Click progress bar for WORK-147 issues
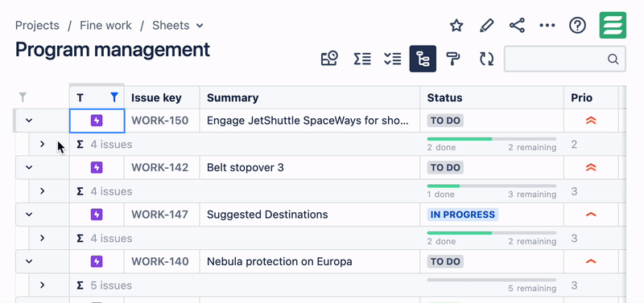 pos(492,233)
